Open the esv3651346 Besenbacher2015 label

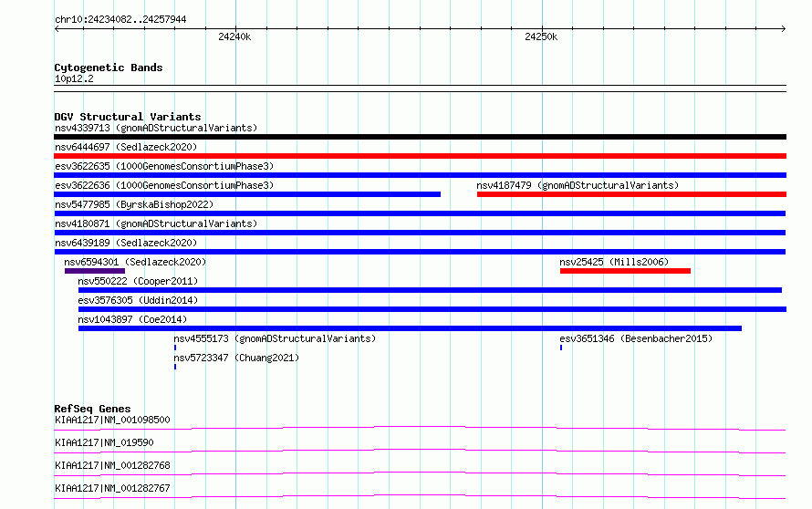(636, 338)
